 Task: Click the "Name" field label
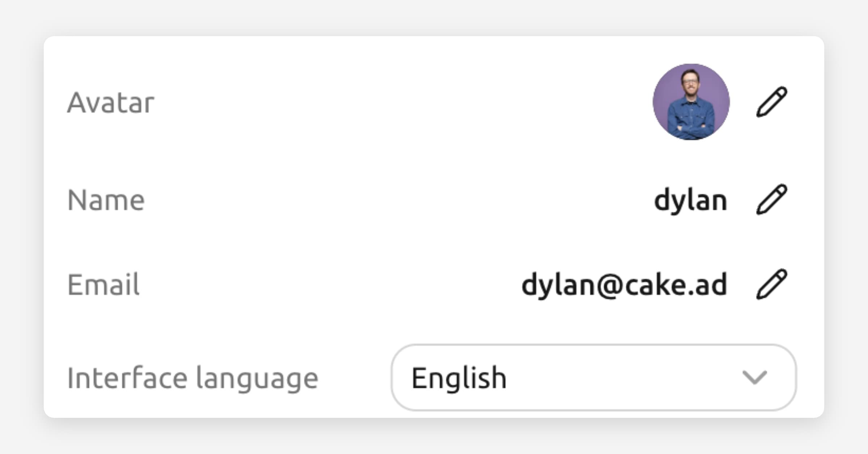(106, 200)
